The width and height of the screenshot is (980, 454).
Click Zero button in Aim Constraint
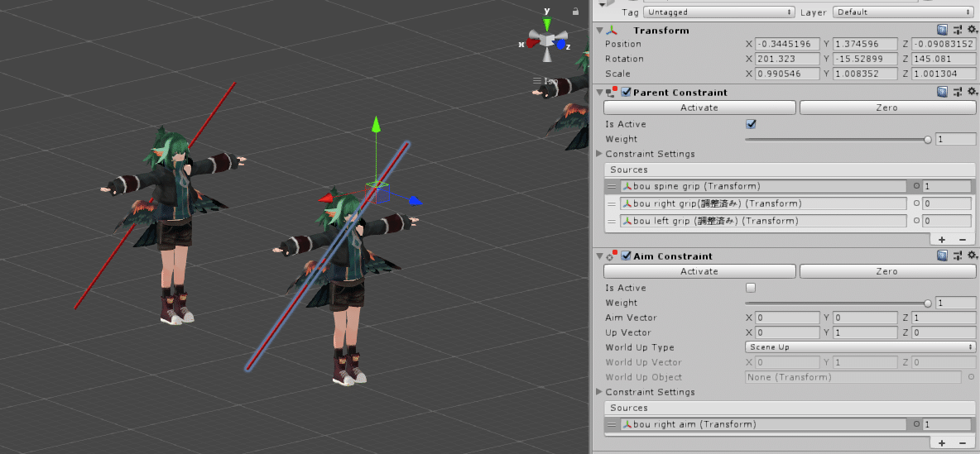pyautogui.click(x=887, y=271)
